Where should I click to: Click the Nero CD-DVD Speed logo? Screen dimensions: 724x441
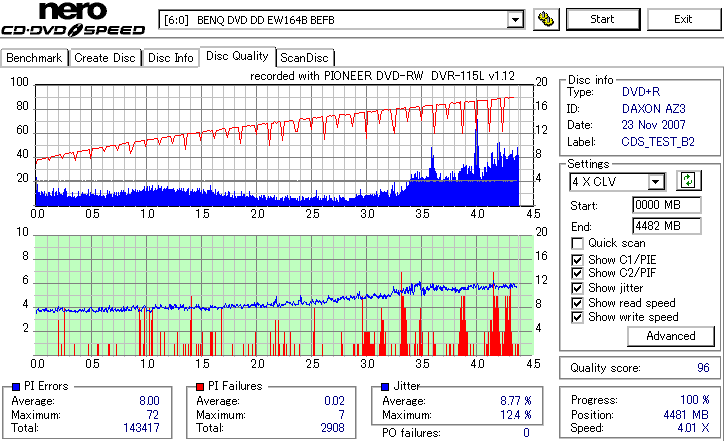tap(73, 19)
